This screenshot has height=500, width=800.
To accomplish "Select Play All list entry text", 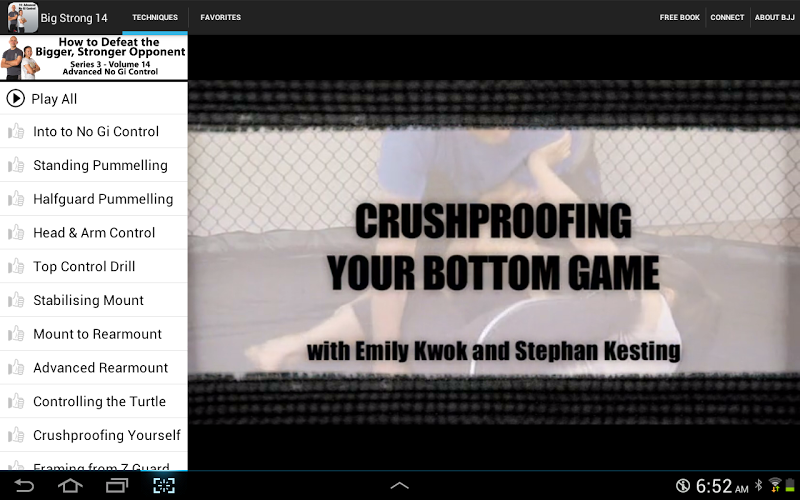I will click(54, 99).
